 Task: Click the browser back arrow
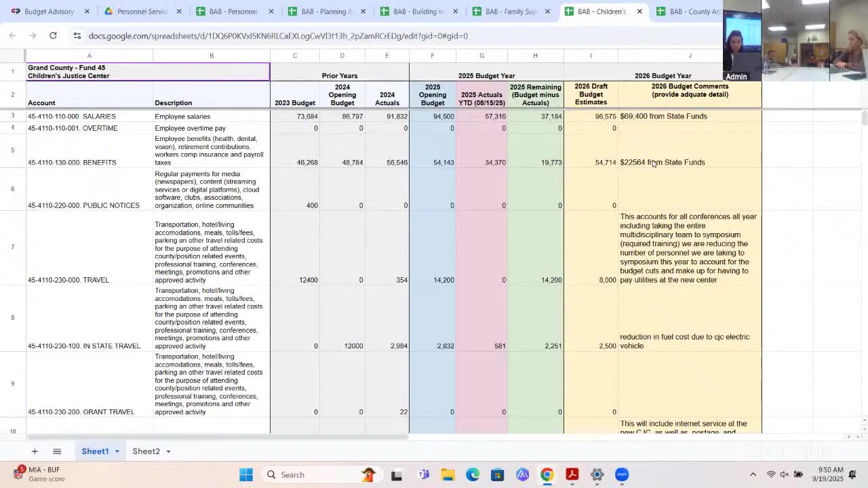[12, 36]
